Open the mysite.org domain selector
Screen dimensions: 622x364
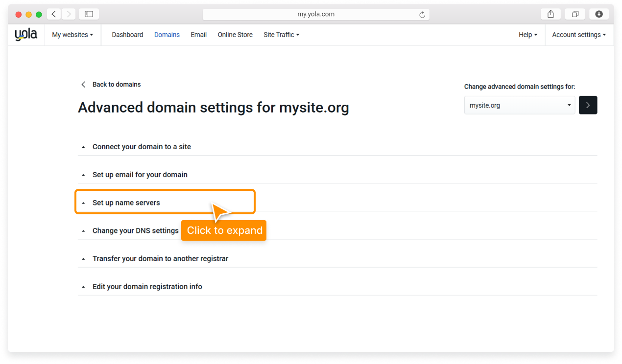pos(519,105)
